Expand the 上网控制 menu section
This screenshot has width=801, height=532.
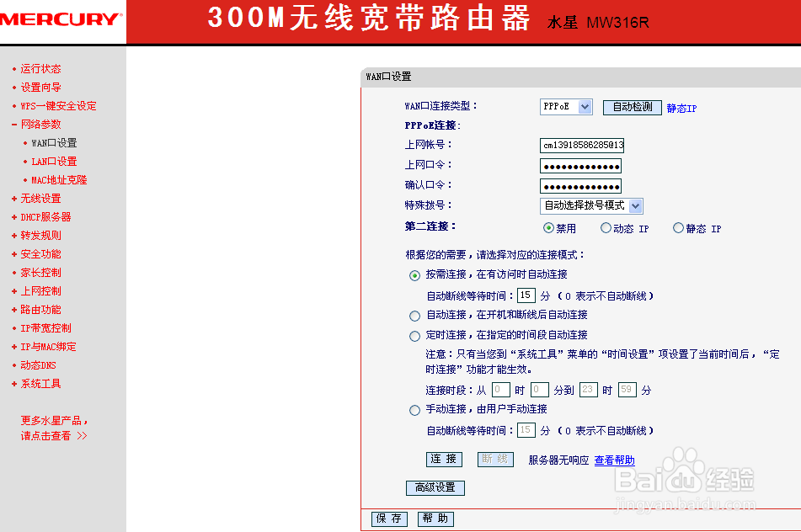point(40,291)
